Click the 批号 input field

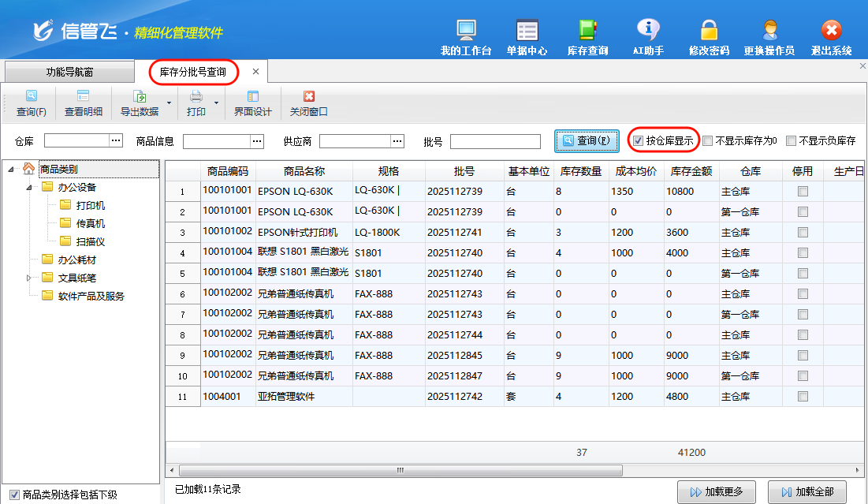pos(495,142)
